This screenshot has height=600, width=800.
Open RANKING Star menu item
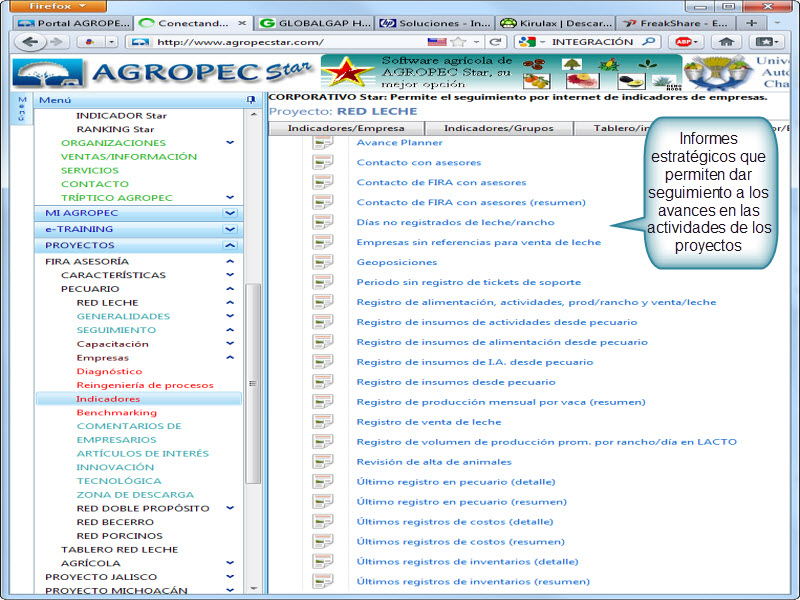click(x=115, y=129)
